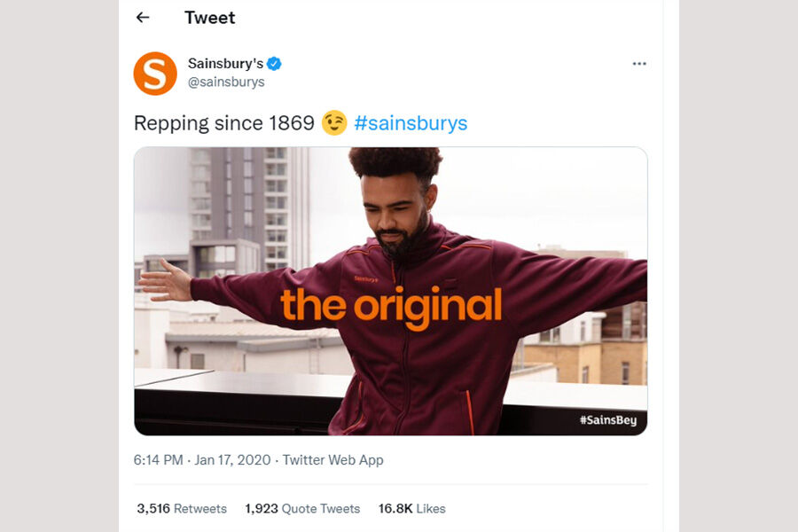View the 16.8K Likes list
798x532 pixels.
pyautogui.click(x=413, y=508)
